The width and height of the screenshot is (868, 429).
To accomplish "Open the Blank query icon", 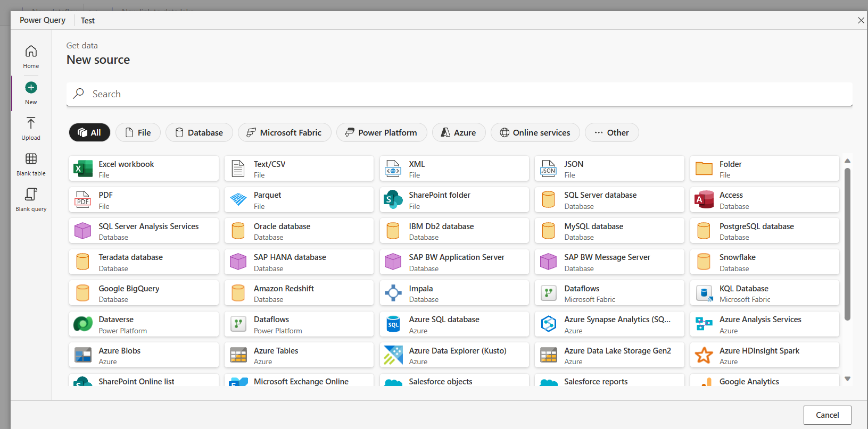I will tap(31, 194).
